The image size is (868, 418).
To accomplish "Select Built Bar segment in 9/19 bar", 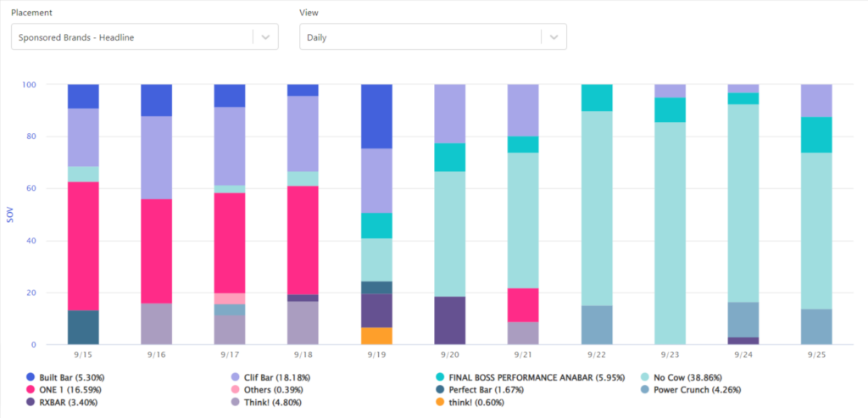I will pos(376,116).
